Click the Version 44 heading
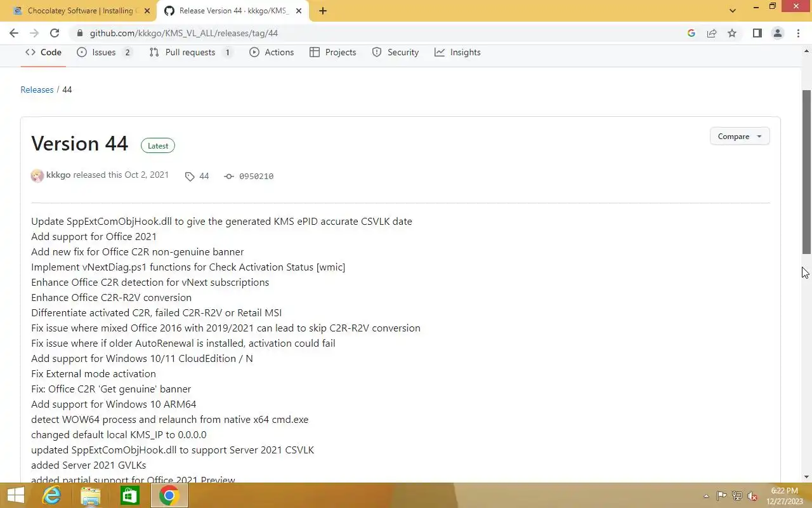Screen dimensions: 812x508 (79, 144)
